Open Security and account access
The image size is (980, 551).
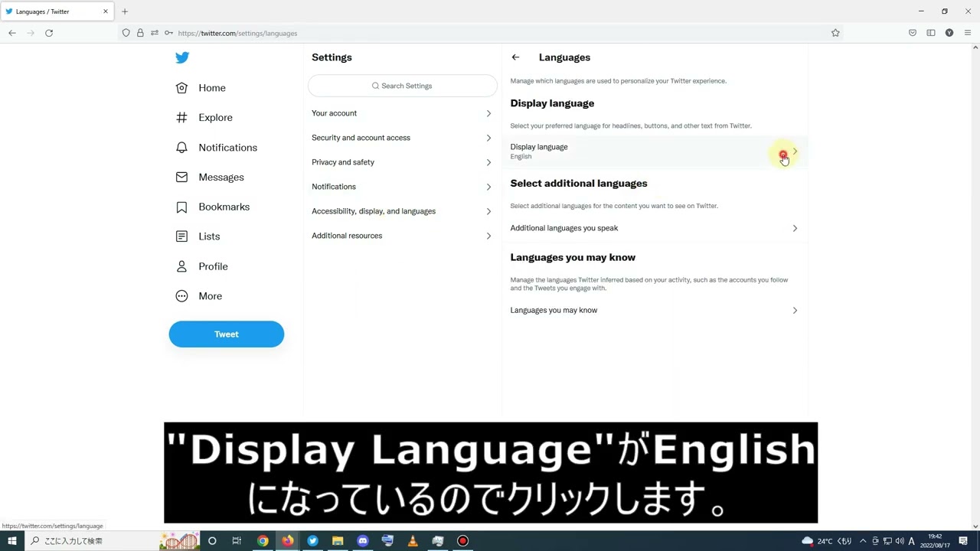(402, 138)
